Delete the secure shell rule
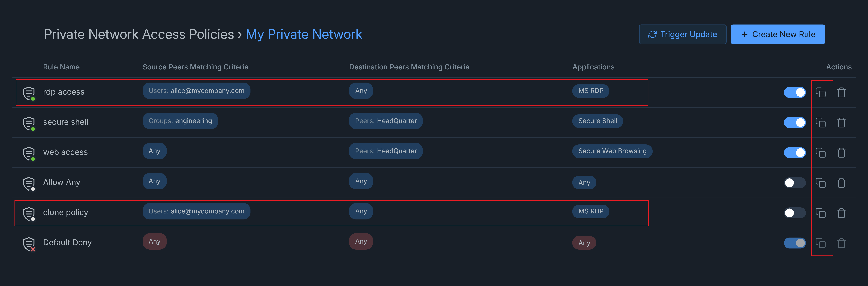The height and width of the screenshot is (286, 868). click(841, 122)
